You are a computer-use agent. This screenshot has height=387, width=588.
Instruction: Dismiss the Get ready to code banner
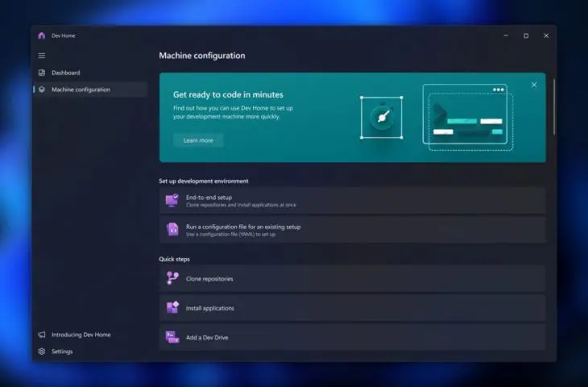[534, 85]
